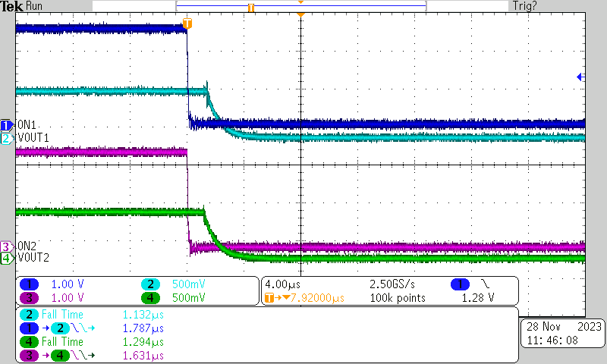607x364 pixels.
Task: Select the blue channel 1 badge with 1.00 V
Action: tap(29, 284)
